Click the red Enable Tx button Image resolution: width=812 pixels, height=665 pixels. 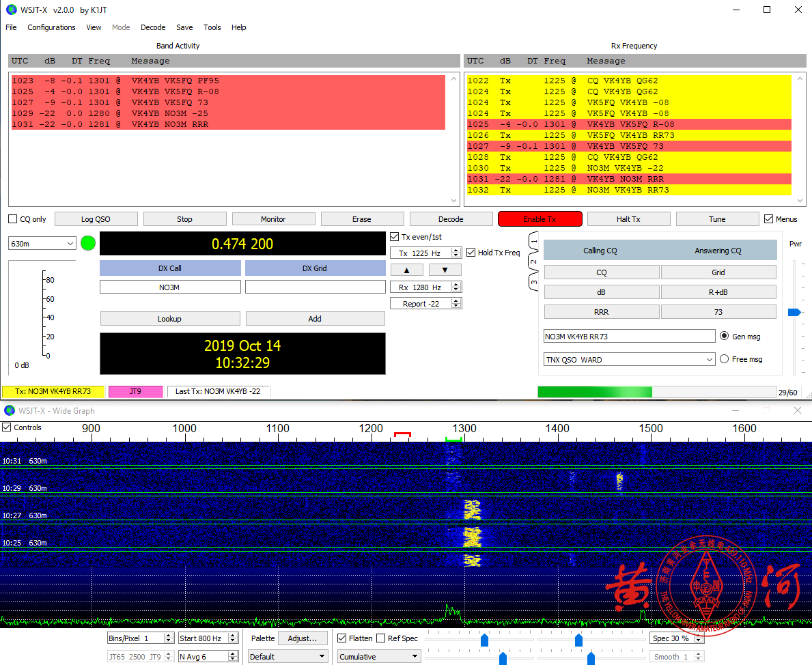[x=540, y=219]
